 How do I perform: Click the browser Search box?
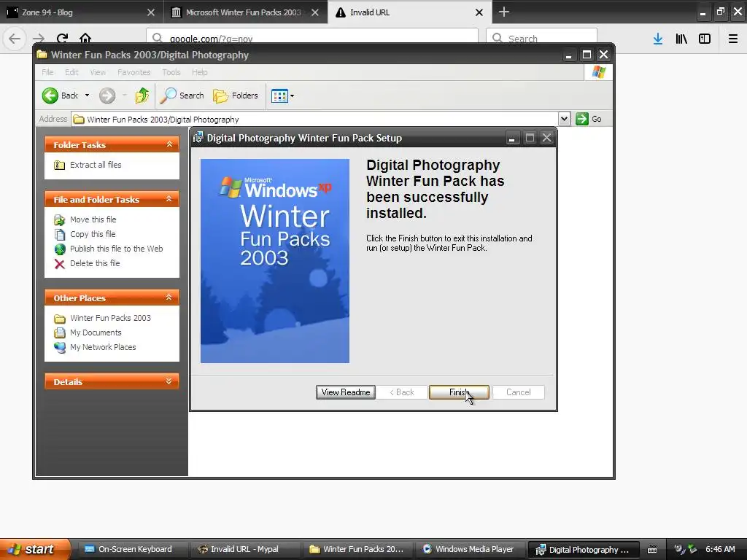pos(542,39)
